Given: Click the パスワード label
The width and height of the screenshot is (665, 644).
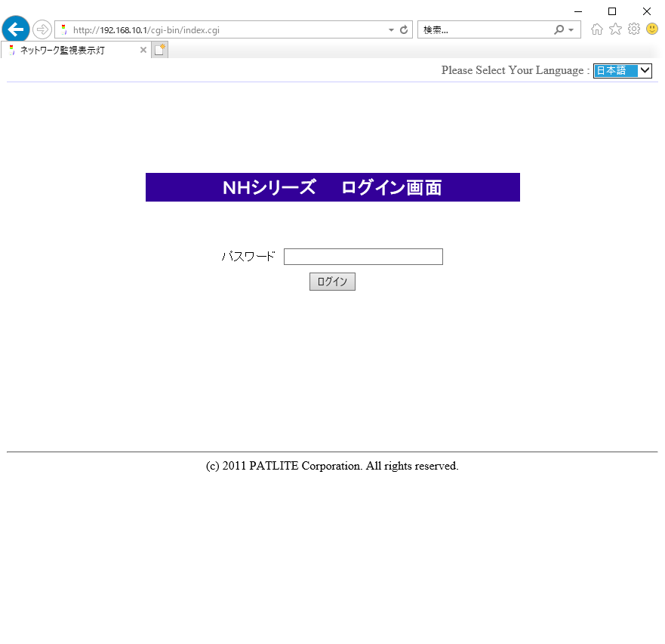Looking at the screenshot, I should 248,256.
